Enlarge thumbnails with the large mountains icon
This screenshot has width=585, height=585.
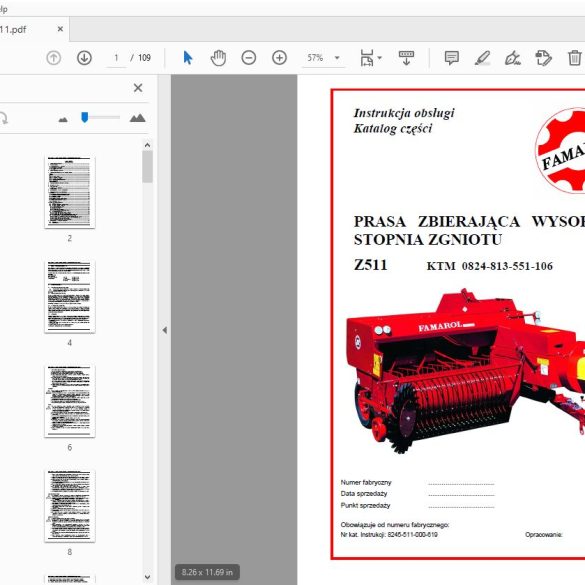[137, 118]
